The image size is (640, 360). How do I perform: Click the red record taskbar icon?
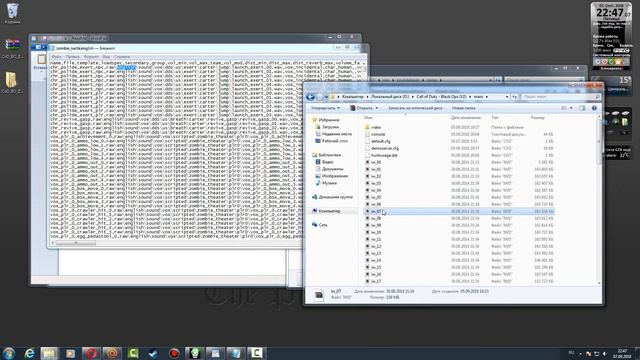pos(174,353)
